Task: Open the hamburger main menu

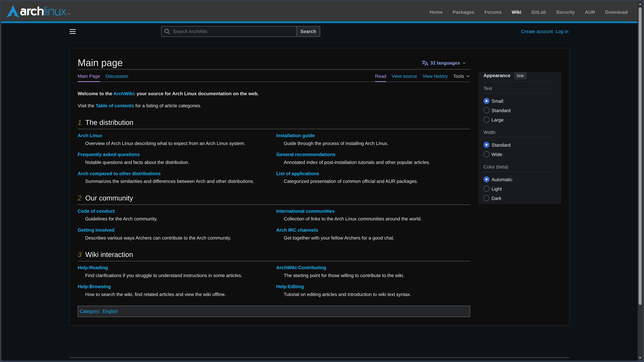Action: (72, 32)
